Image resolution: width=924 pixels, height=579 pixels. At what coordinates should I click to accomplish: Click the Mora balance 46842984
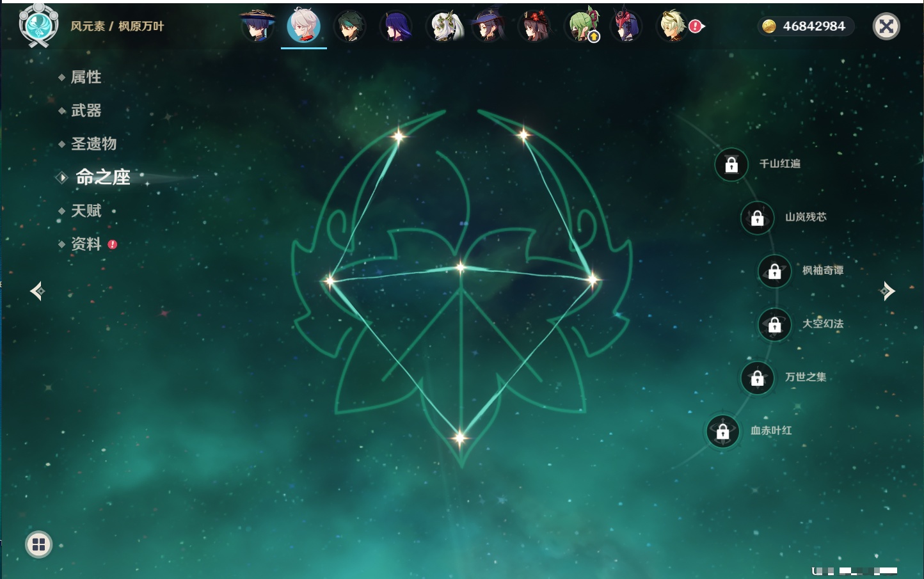click(x=805, y=26)
